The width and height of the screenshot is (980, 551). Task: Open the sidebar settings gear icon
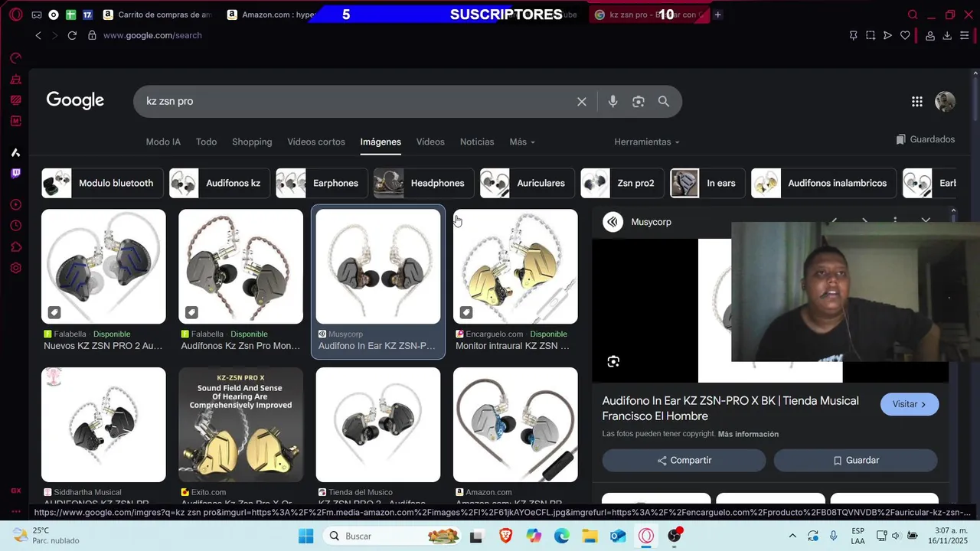[15, 268]
